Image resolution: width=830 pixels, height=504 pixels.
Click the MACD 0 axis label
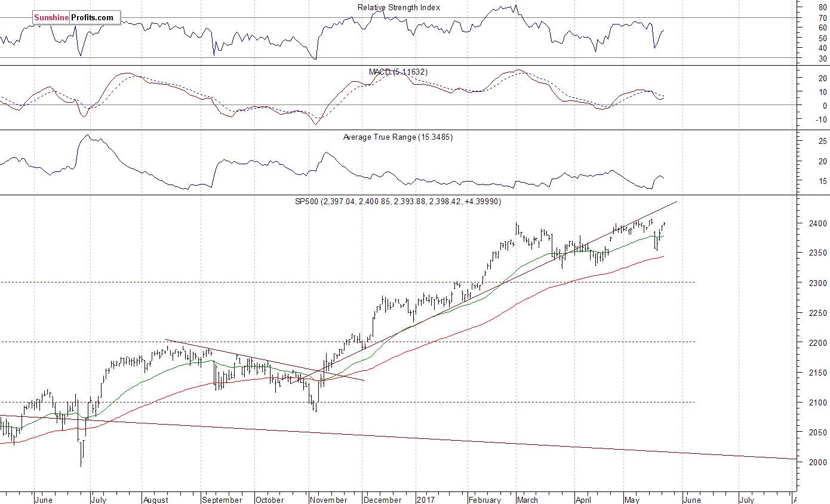pos(825,106)
